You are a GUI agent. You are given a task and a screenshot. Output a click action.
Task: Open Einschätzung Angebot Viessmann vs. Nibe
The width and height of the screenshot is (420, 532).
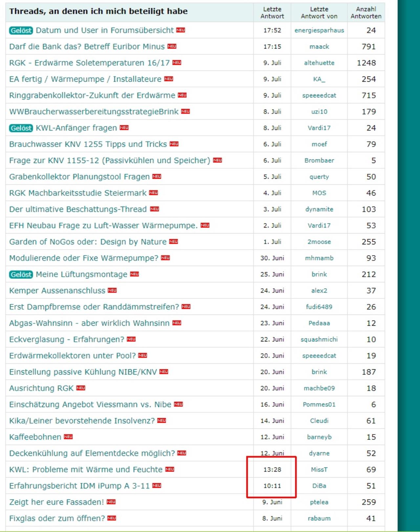pyautogui.click(x=90, y=404)
